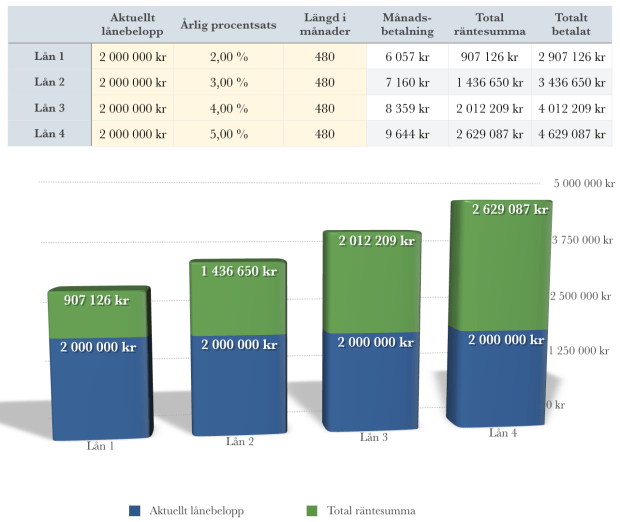This screenshot has width=620, height=522.
Task: Select the total paid cell 4 629 087 kr
Action: pyautogui.click(x=570, y=133)
